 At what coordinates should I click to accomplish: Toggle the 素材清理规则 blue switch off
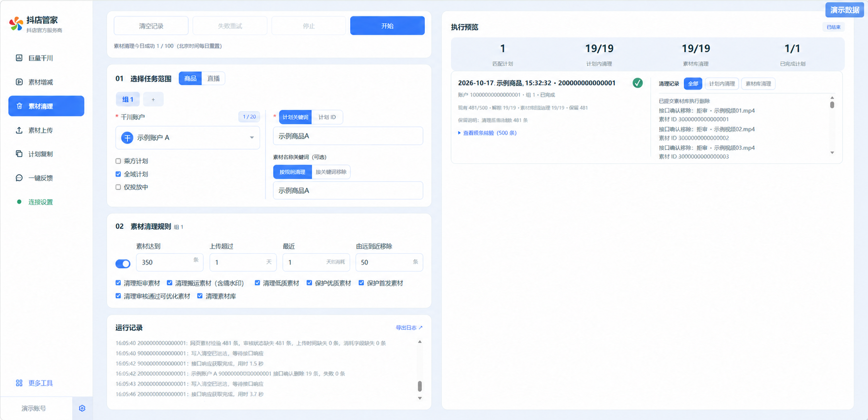pyautogui.click(x=123, y=263)
